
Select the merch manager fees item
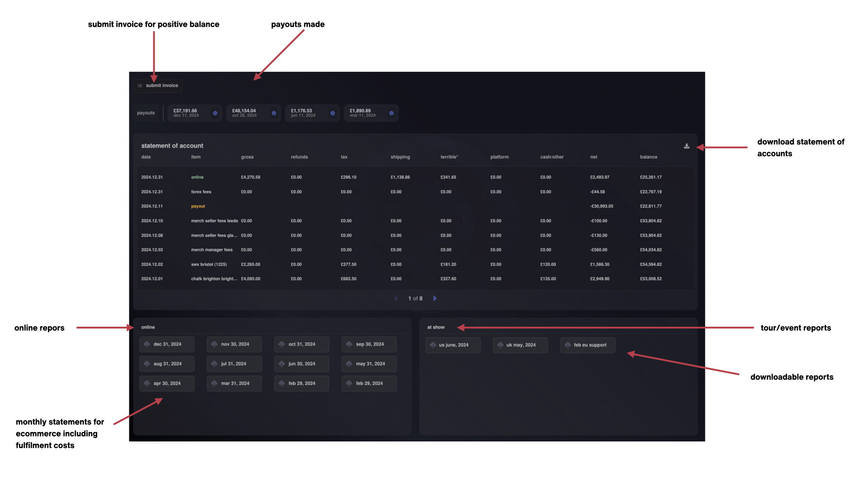click(212, 249)
